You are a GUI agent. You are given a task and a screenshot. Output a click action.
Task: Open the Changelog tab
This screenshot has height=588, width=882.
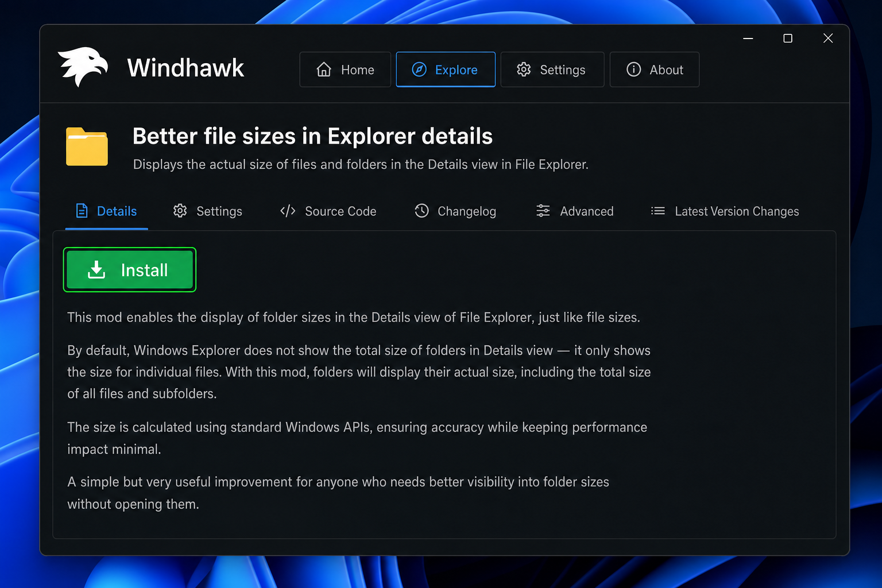[x=455, y=211]
